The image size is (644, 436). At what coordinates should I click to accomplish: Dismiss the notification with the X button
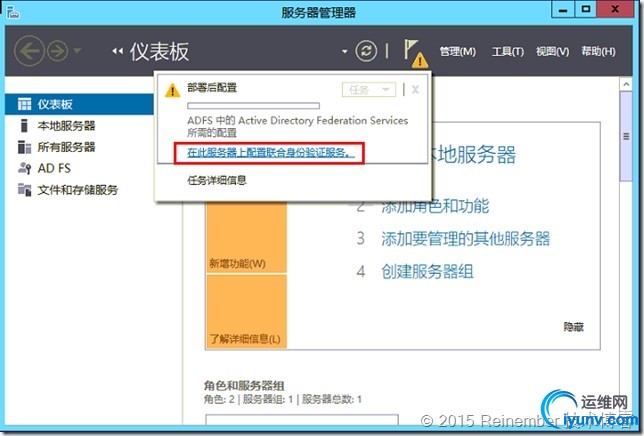[415, 89]
